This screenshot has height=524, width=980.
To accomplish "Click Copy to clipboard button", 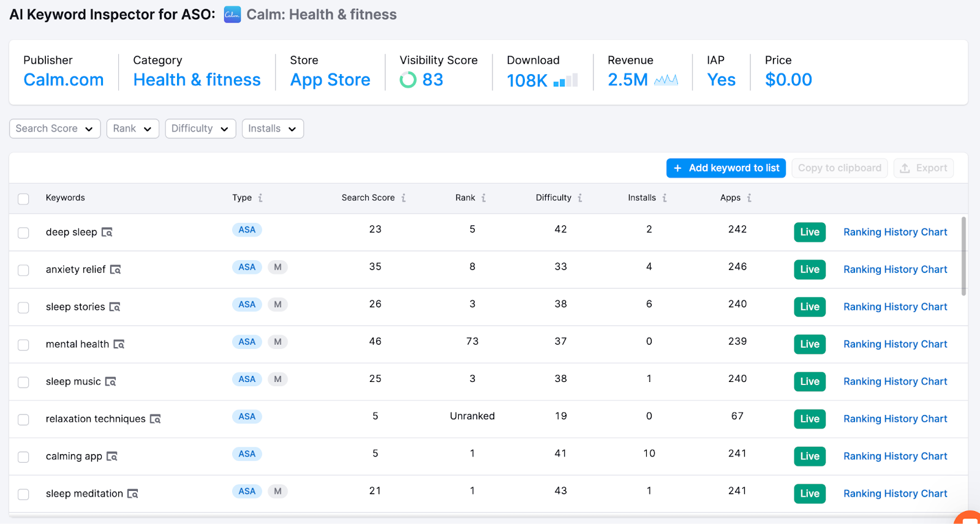I will coord(839,168).
